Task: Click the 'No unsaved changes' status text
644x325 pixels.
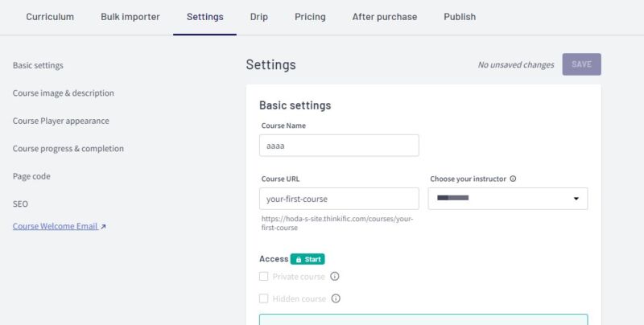Action: coord(516,65)
